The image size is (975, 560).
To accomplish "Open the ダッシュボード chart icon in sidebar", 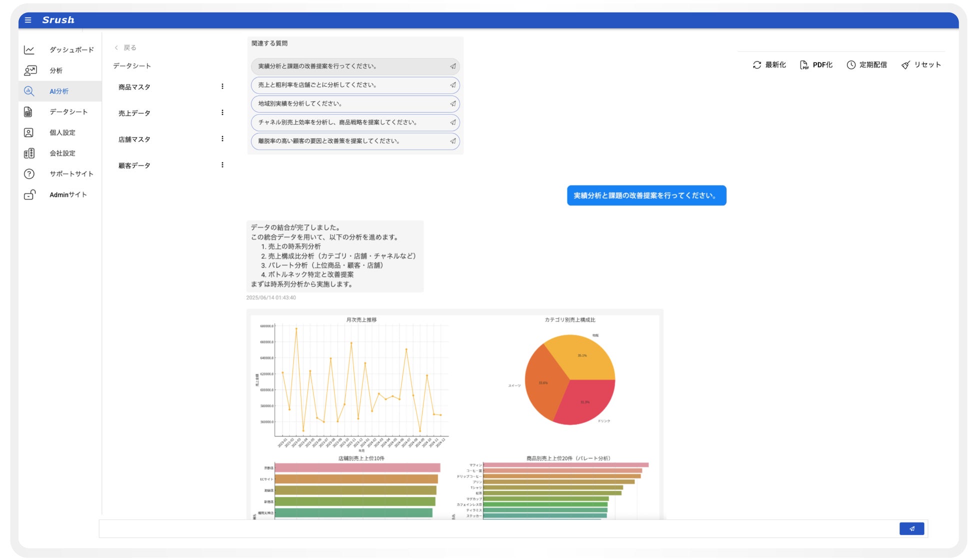I will 29,50.
